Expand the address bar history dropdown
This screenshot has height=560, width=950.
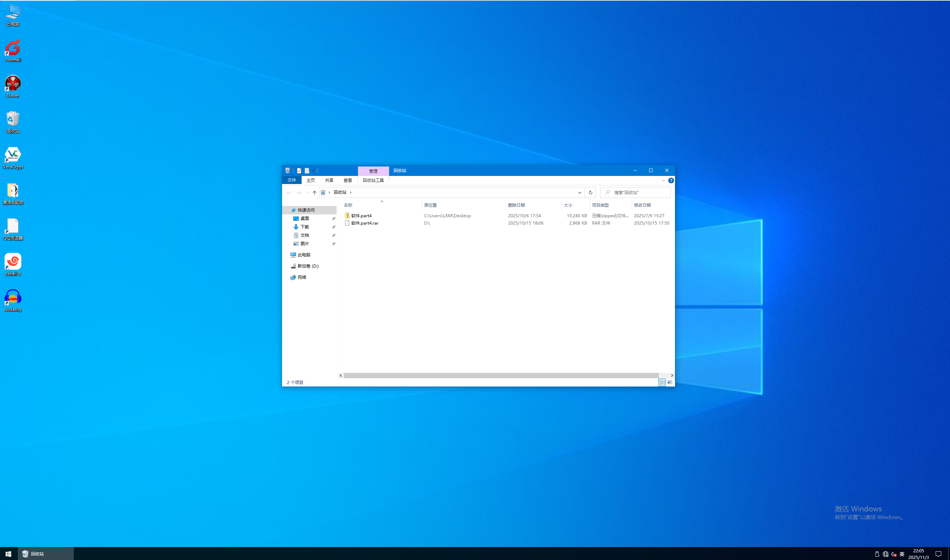580,192
